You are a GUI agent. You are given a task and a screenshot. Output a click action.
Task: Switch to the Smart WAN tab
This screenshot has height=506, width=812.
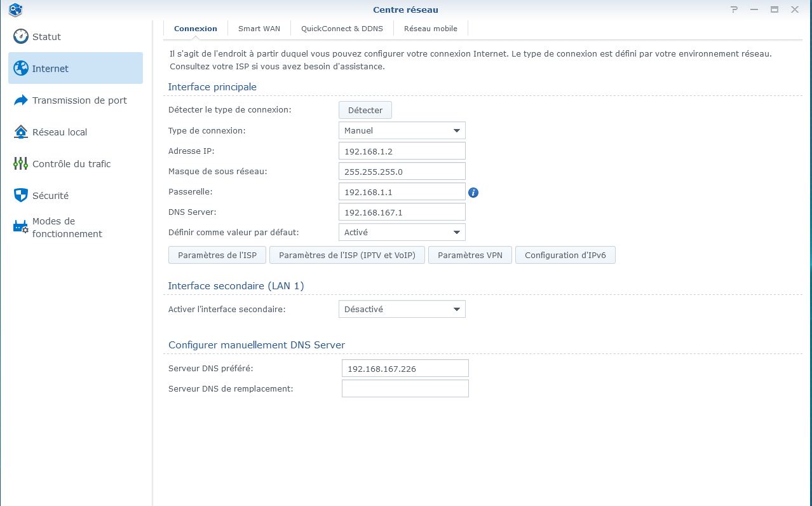(x=259, y=29)
